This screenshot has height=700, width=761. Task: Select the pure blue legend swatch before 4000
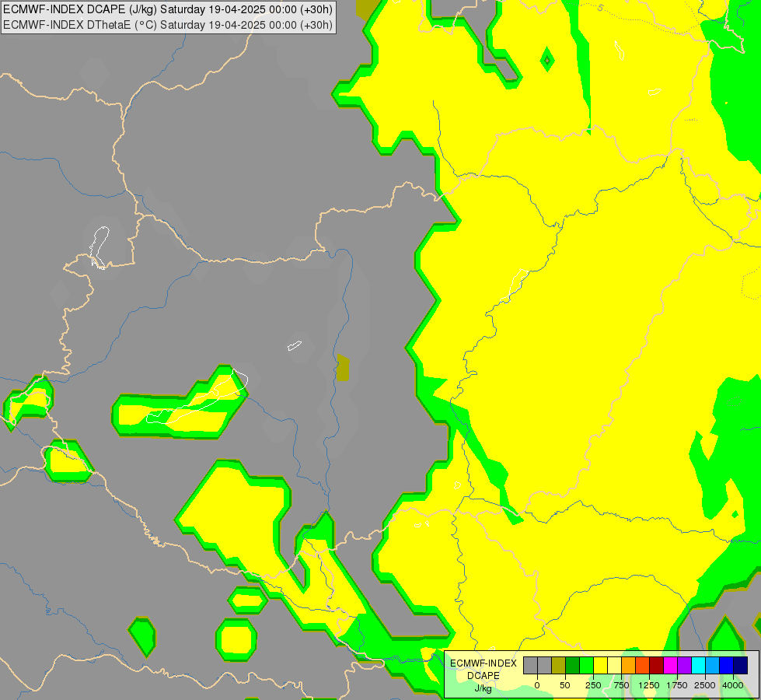pos(727,666)
